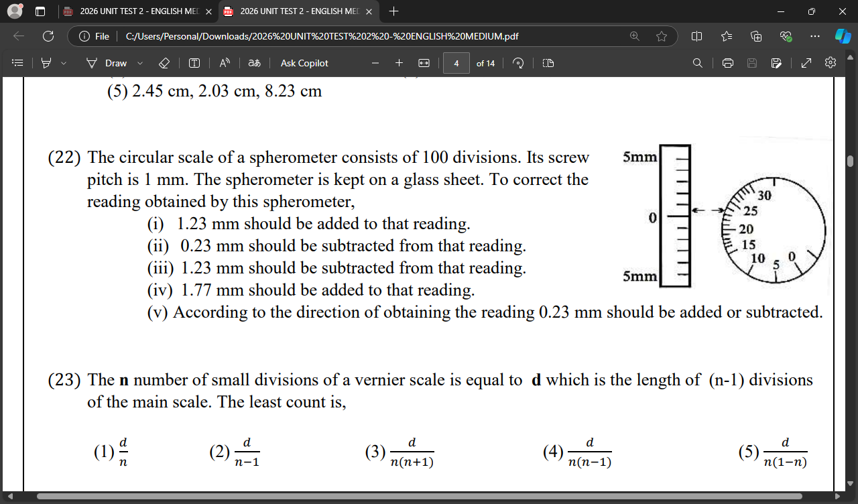Save the PDF as a new file

(776, 63)
